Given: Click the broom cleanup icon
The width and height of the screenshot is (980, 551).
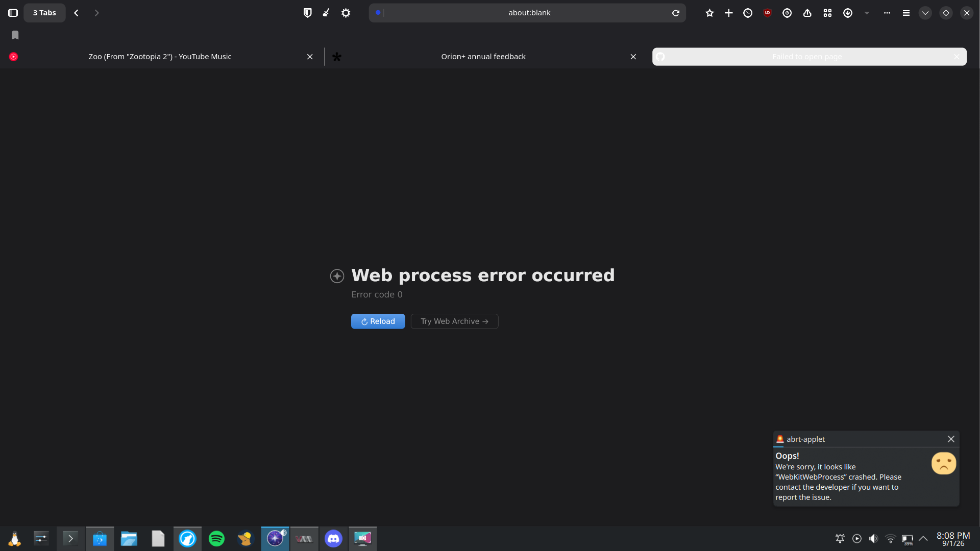Looking at the screenshot, I should (x=326, y=13).
